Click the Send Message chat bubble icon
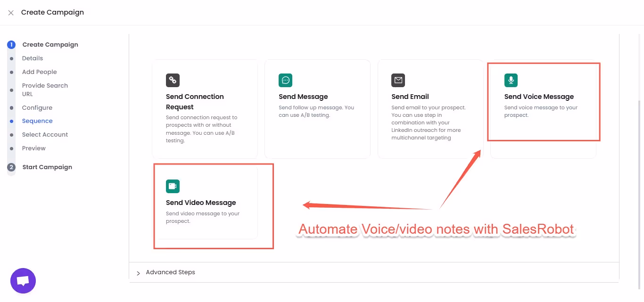644x302 pixels. (x=285, y=80)
